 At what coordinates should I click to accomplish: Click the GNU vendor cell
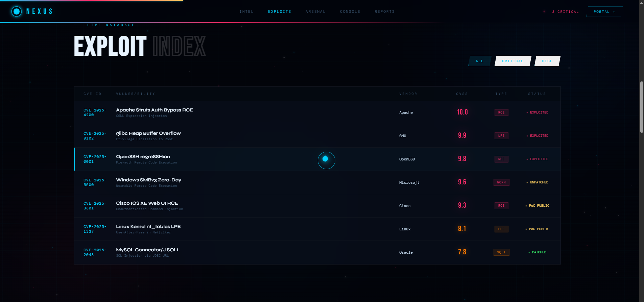(x=403, y=136)
